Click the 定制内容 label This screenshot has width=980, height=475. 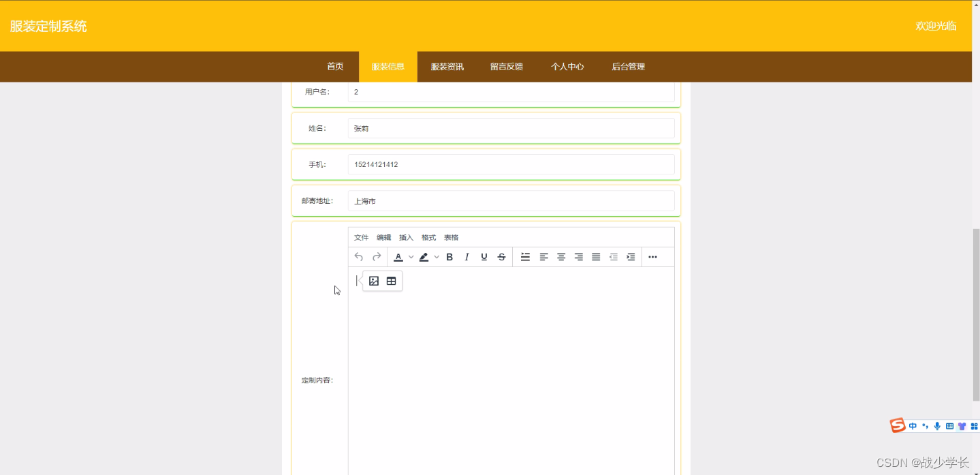pos(317,380)
